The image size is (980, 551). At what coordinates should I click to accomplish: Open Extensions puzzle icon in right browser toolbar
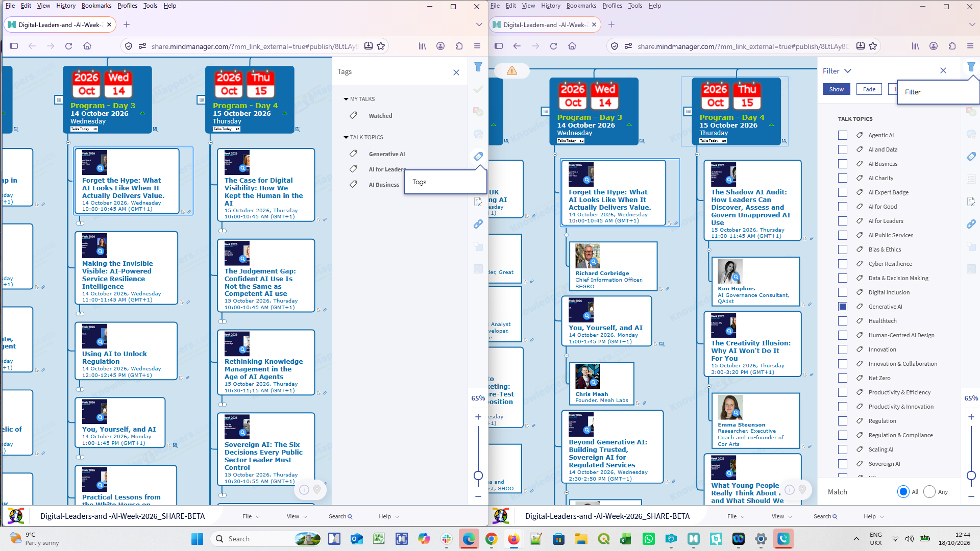tap(952, 46)
